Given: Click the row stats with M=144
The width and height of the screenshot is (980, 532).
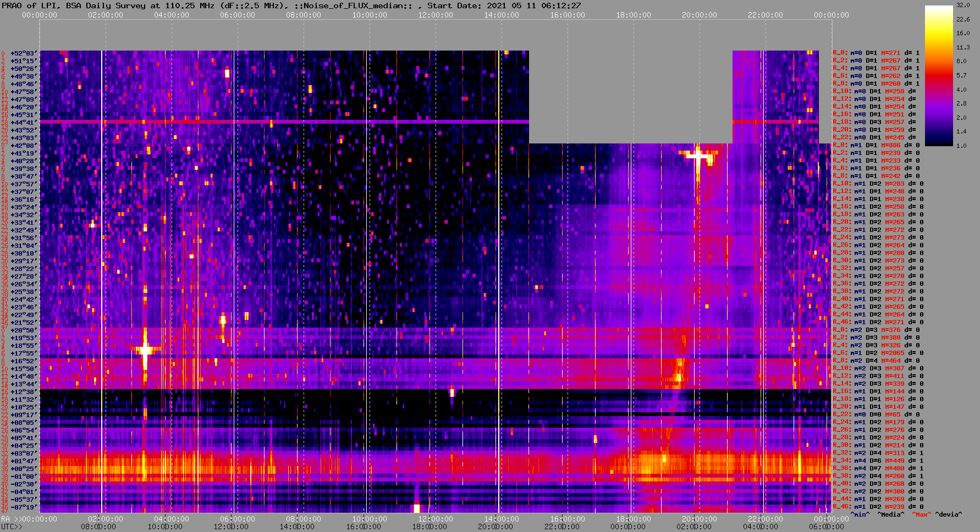Looking at the screenshot, I should coord(878,392).
